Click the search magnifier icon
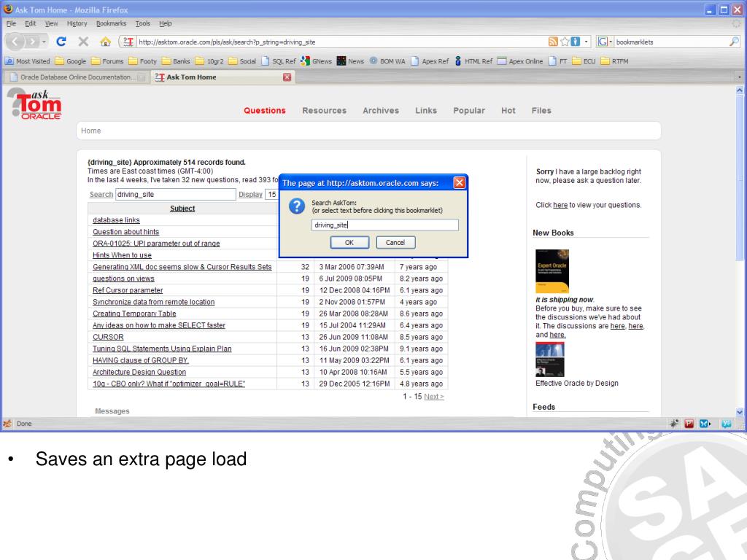 734,42
